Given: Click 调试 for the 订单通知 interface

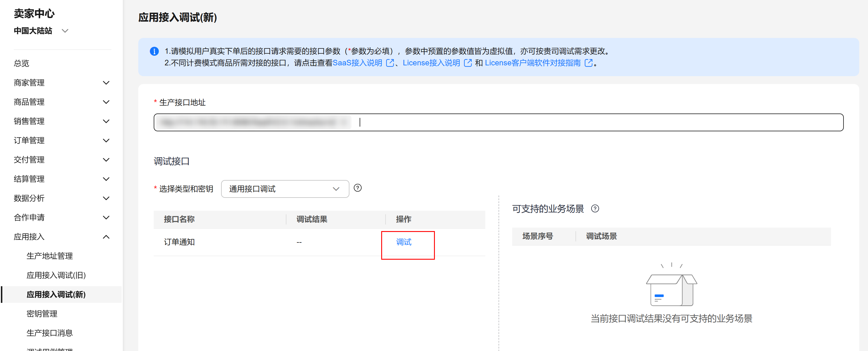Looking at the screenshot, I should [x=404, y=242].
